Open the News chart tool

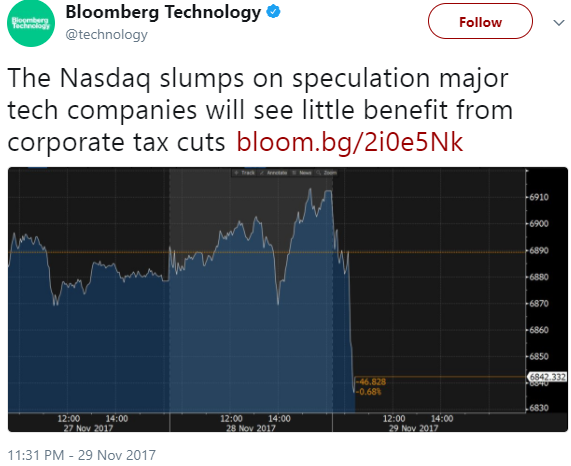point(302,173)
